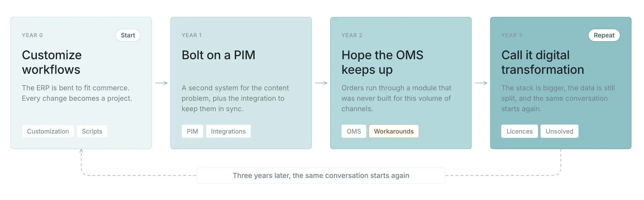Click the highlighted Workarounds tag
This screenshot has height=200, width=644.
394,131
